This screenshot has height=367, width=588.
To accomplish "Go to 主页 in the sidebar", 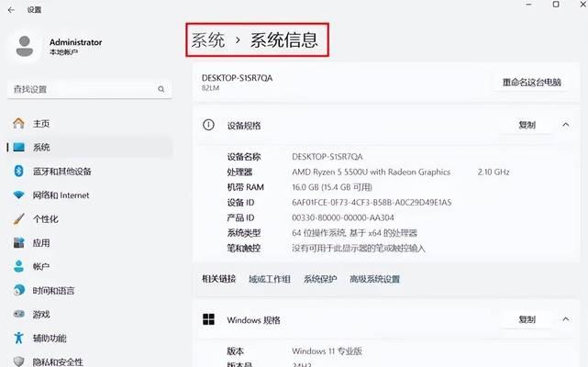I will click(41, 124).
